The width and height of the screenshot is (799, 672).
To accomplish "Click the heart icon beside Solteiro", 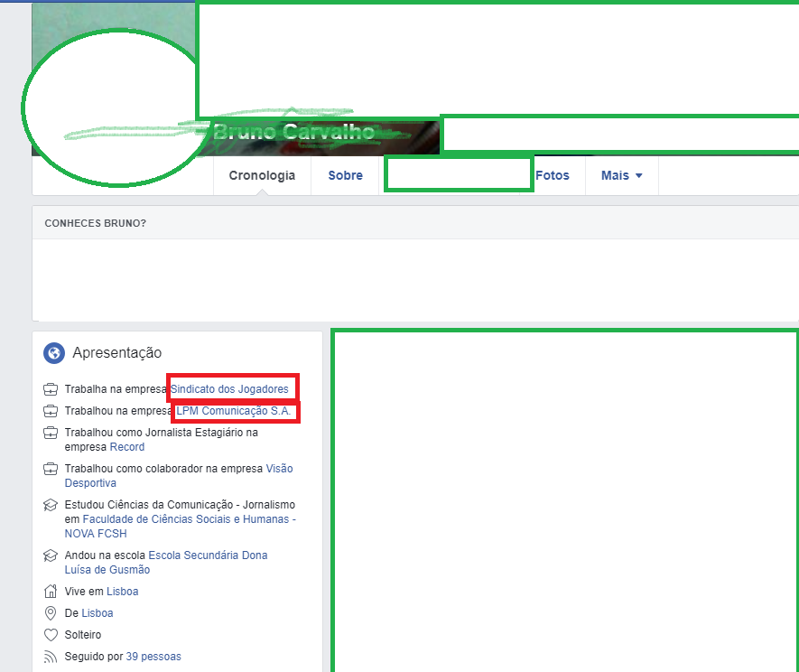I will click(x=51, y=635).
